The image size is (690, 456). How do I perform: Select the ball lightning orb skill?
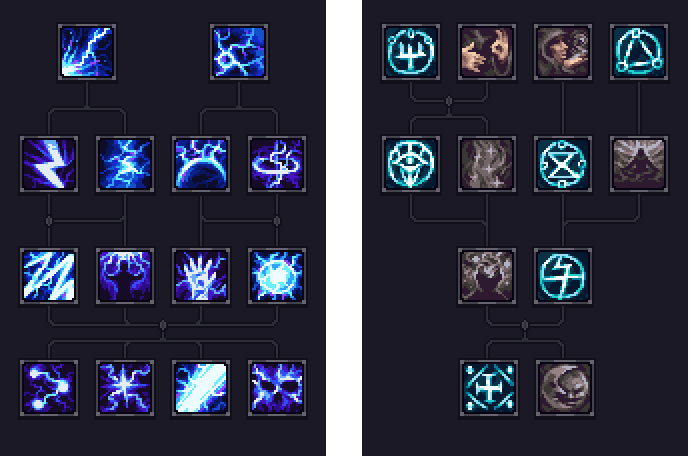[x=277, y=276]
